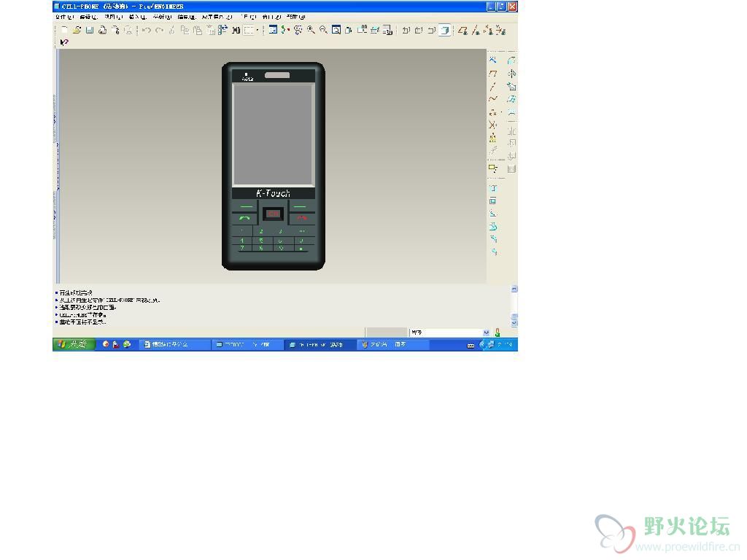Click the Regenerate model icon
Image resolution: width=747 pixels, height=560 pixels.
point(222,30)
